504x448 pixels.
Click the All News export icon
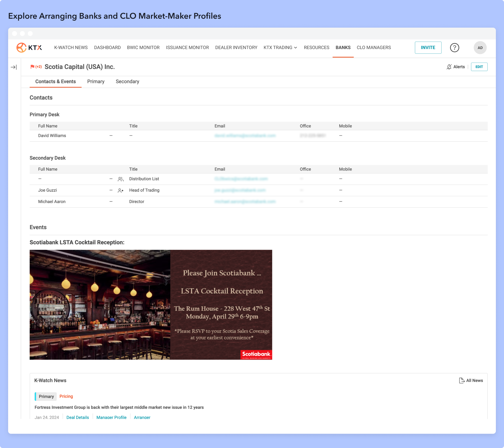point(462,381)
